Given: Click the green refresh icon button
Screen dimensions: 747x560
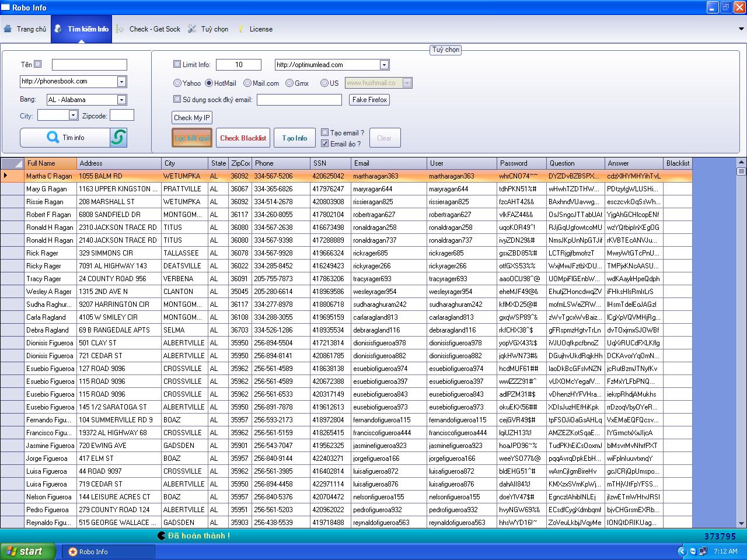Looking at the screenshot, I should click(x=118, y=138).
